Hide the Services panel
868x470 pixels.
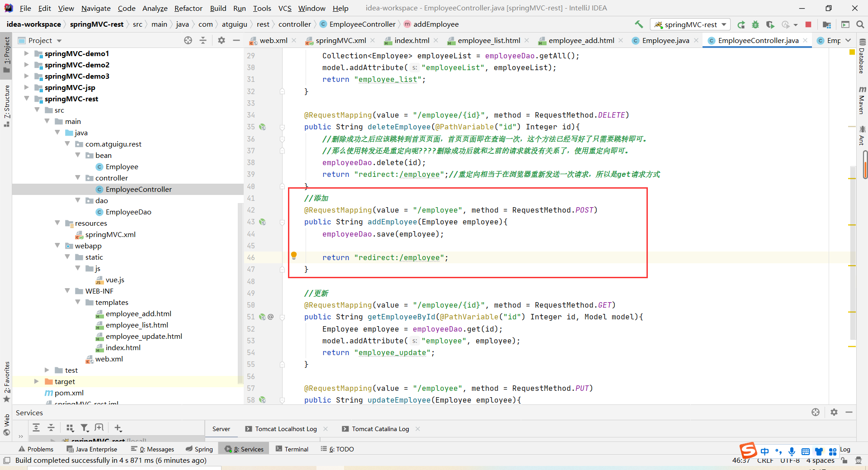pyautogui.click(x=849, y=412)
